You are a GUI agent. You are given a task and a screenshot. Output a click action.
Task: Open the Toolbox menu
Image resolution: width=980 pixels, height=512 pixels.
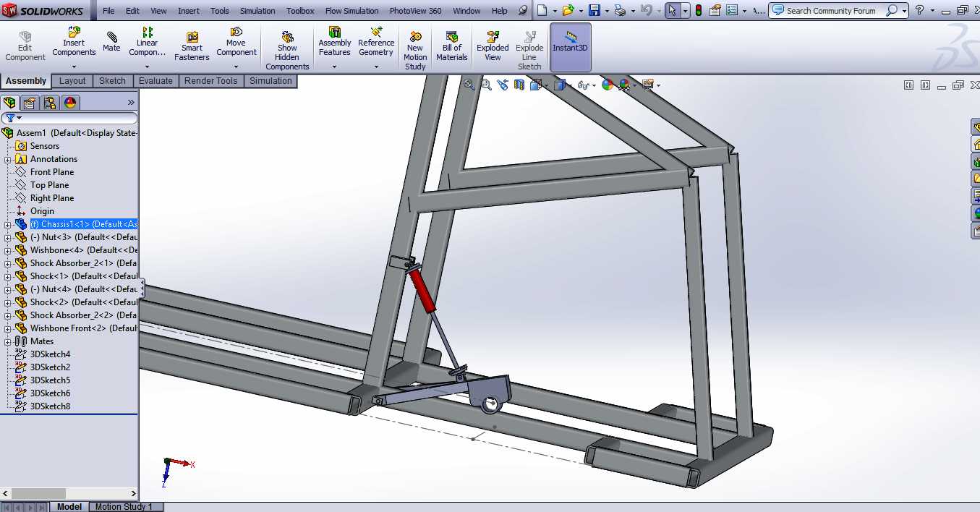tap(300, 11)
